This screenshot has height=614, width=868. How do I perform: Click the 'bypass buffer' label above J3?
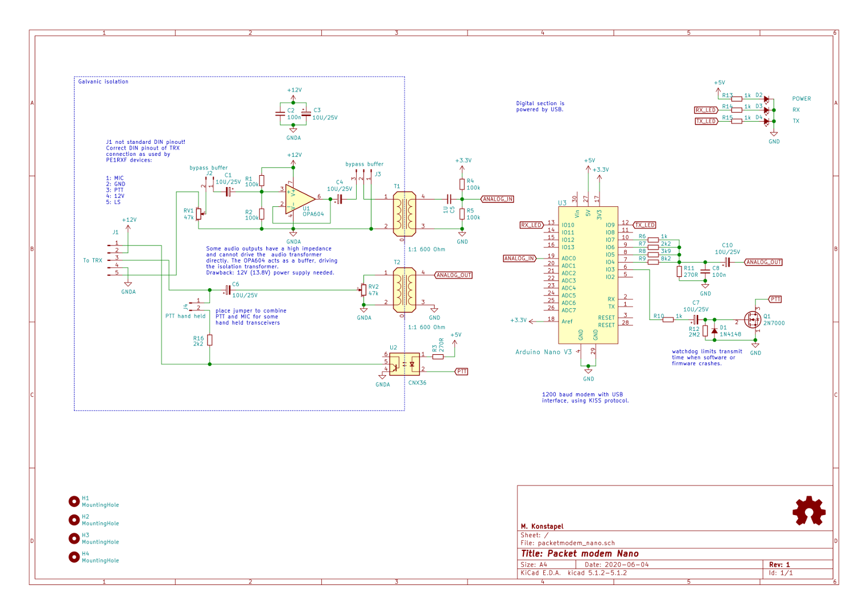click(365, 164)
